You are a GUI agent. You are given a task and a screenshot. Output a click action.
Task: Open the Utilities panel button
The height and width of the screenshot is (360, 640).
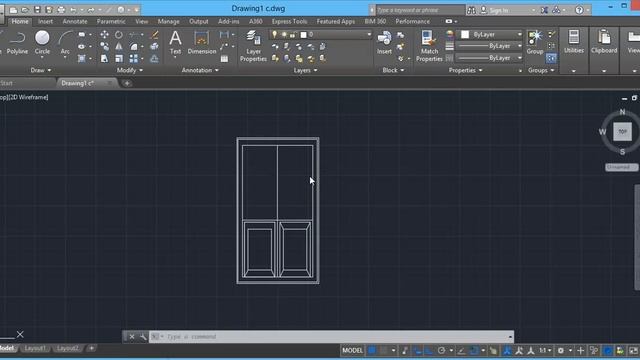(x=574, y=42)
